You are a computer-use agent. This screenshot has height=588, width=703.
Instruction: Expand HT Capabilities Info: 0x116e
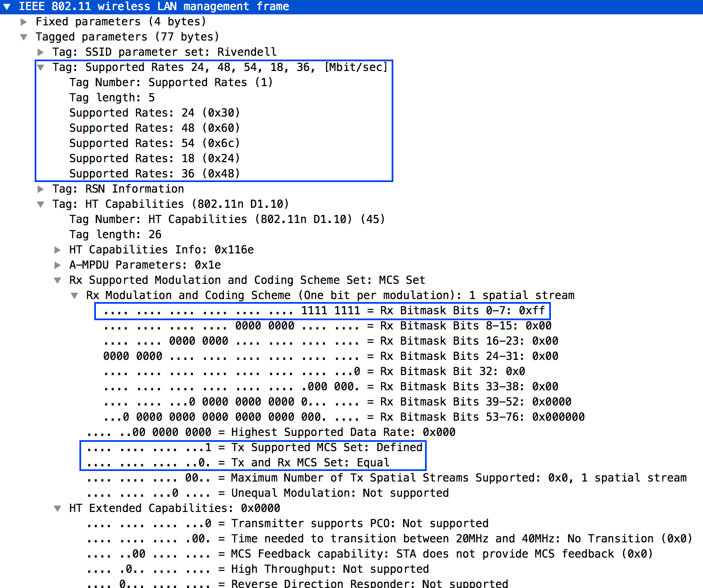(x=57, y=250)
